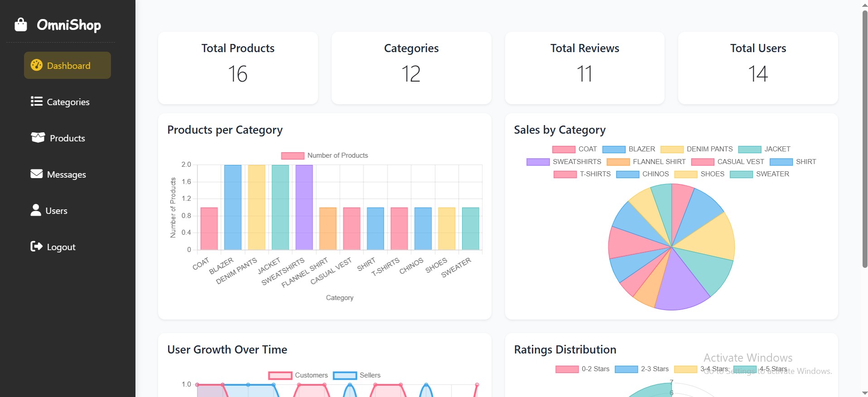
Task: Open the Categories menu item
Action: pos(68,102)
